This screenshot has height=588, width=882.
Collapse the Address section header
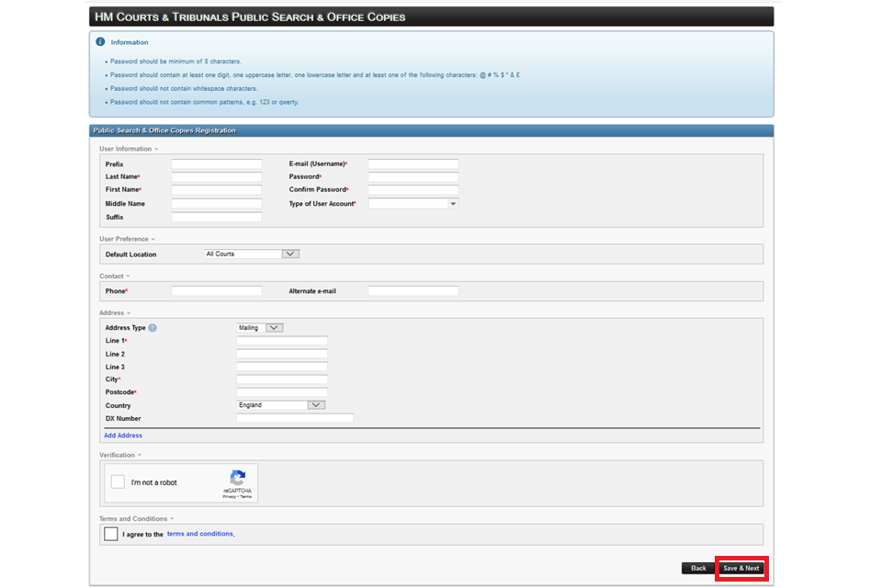pos(115,313)
